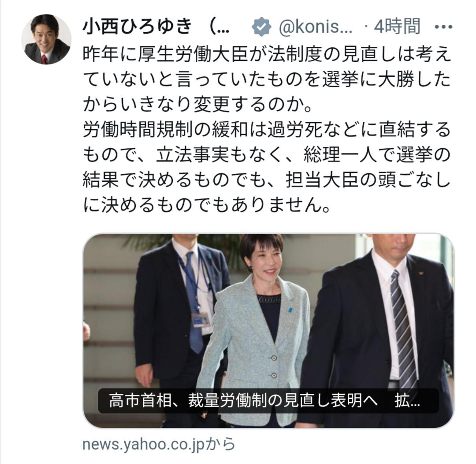Open the news.yahoo.co.jp source link

coord(159,444)
